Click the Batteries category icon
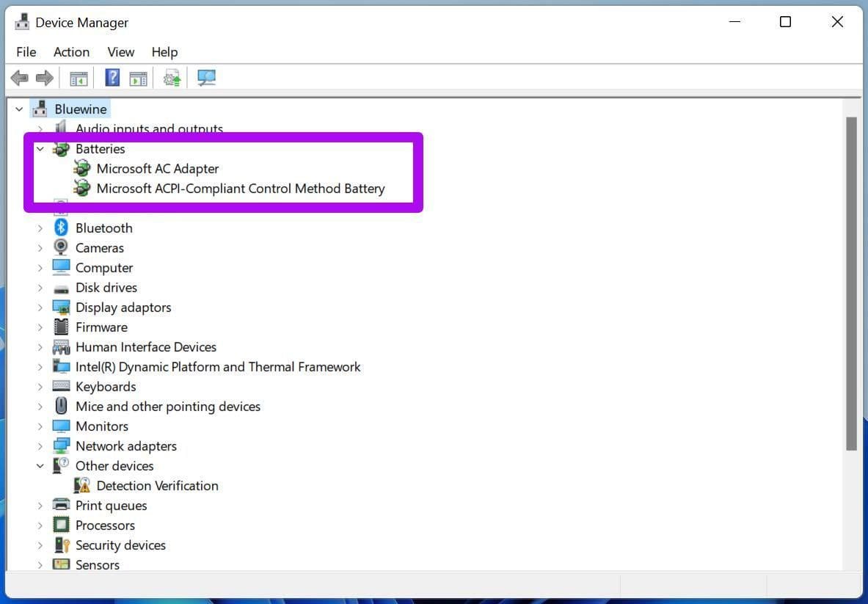 point(61,149)
